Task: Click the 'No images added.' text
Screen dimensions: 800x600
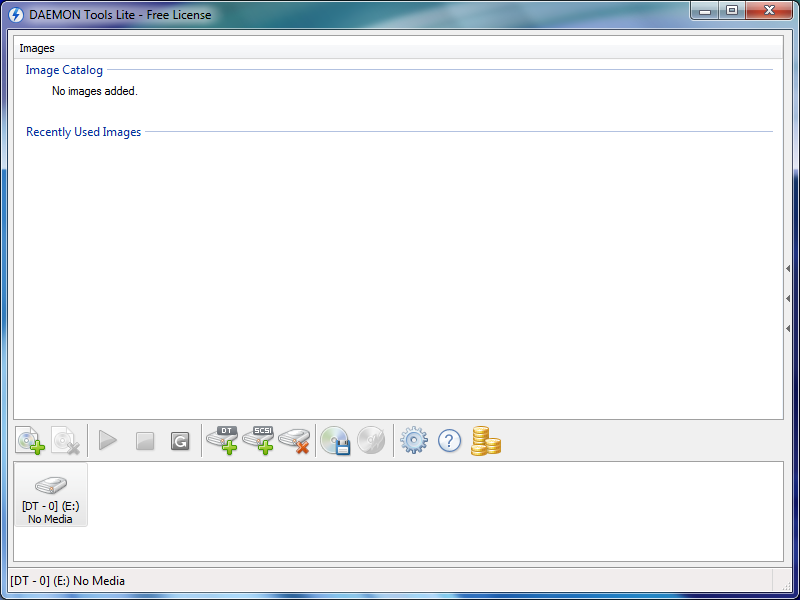Action: (x=95, y=91)
